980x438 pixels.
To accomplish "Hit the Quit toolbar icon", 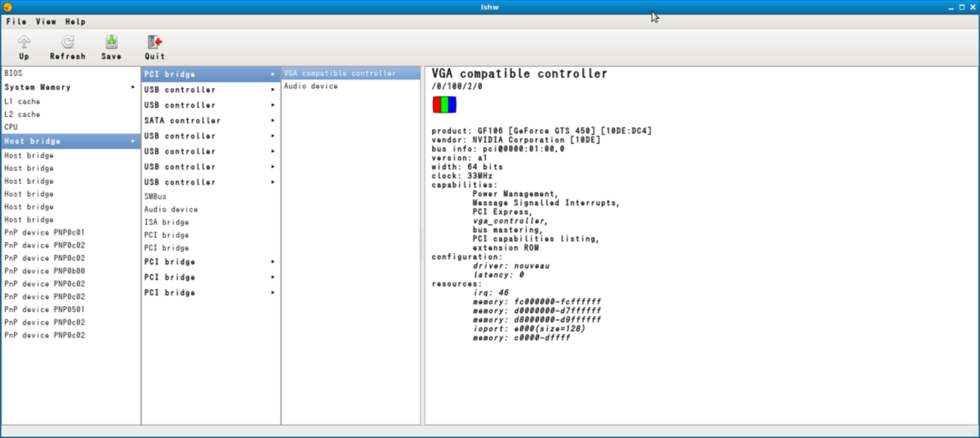I will 155,42.
